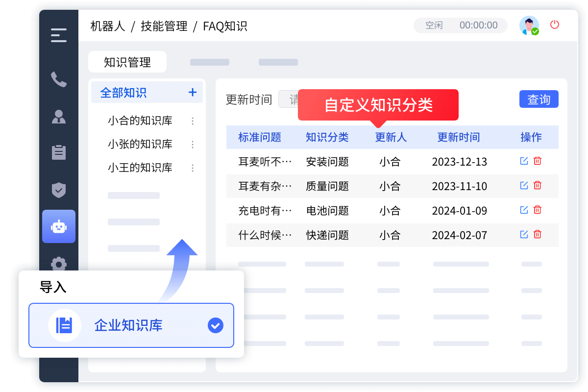
Task: Click 技能管理 in the breadcrumb
Action: (x=164, y=26)
